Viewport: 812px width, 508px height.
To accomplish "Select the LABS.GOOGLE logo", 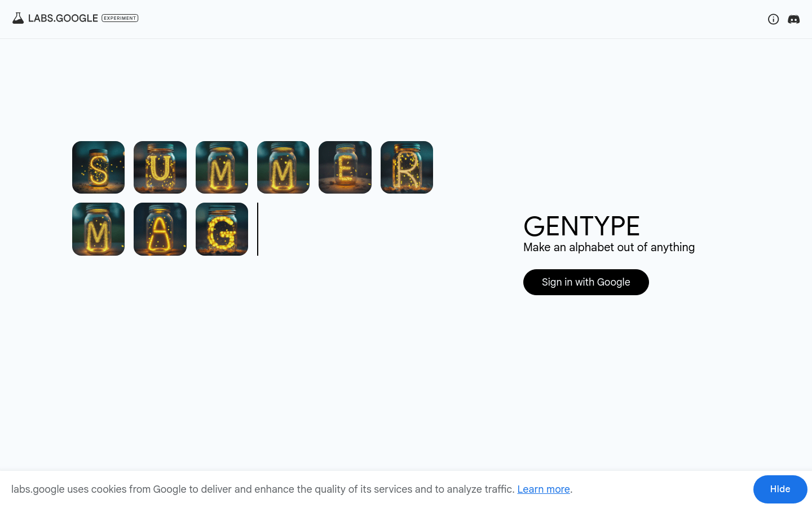I will click(62, 17).
